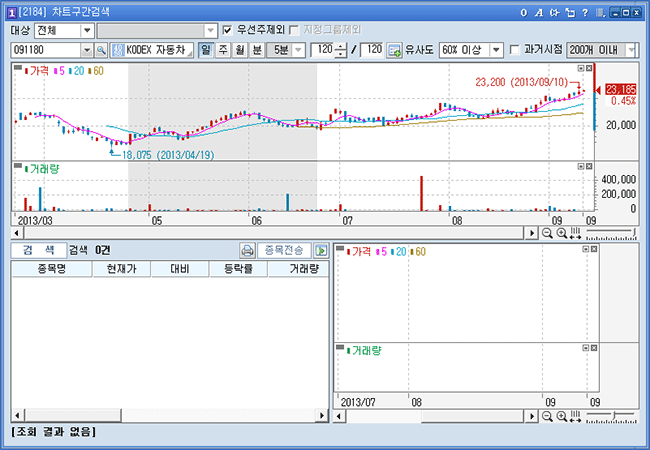This screenshot has height=450, width=650.
Task: Expand the 유사도 60% 이상 dropdown
Action: [496, 50]
